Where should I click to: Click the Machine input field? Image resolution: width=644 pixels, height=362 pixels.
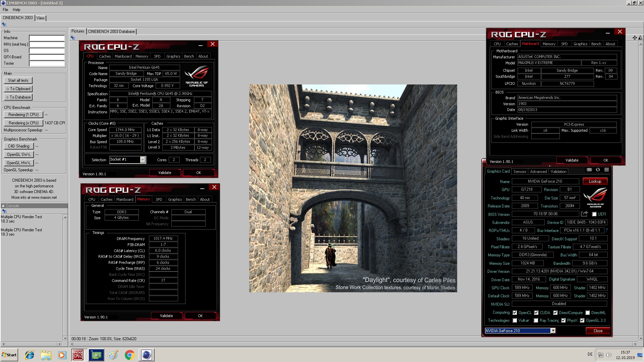47,38
